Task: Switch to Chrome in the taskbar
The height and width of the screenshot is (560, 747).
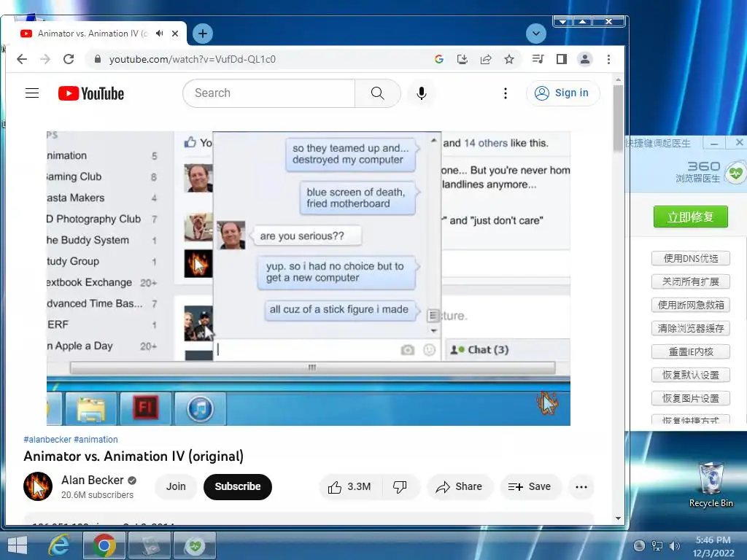Action: [x=104, y=545]
